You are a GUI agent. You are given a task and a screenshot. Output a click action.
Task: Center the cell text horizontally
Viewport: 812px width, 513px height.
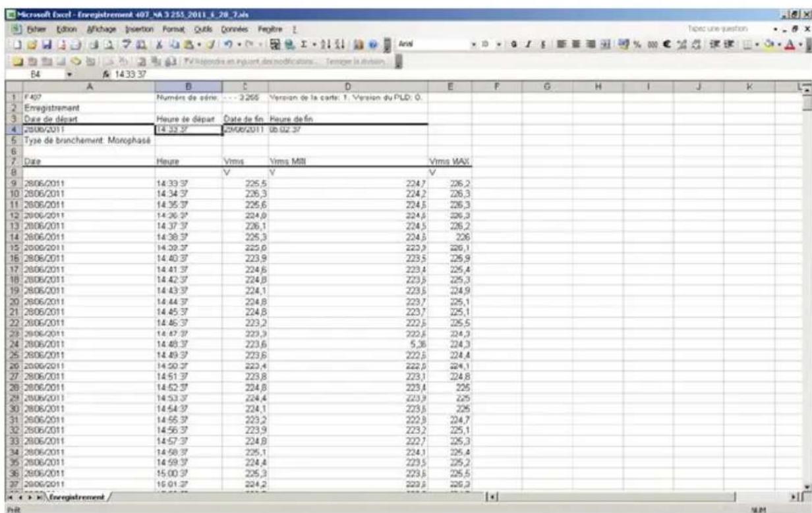coord(575,44)
